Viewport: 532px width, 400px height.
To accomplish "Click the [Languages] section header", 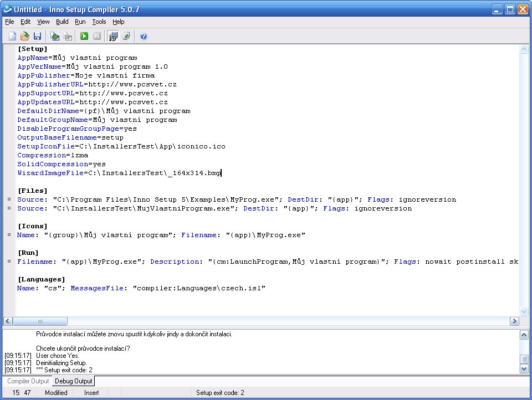I will tap(42, 279).
